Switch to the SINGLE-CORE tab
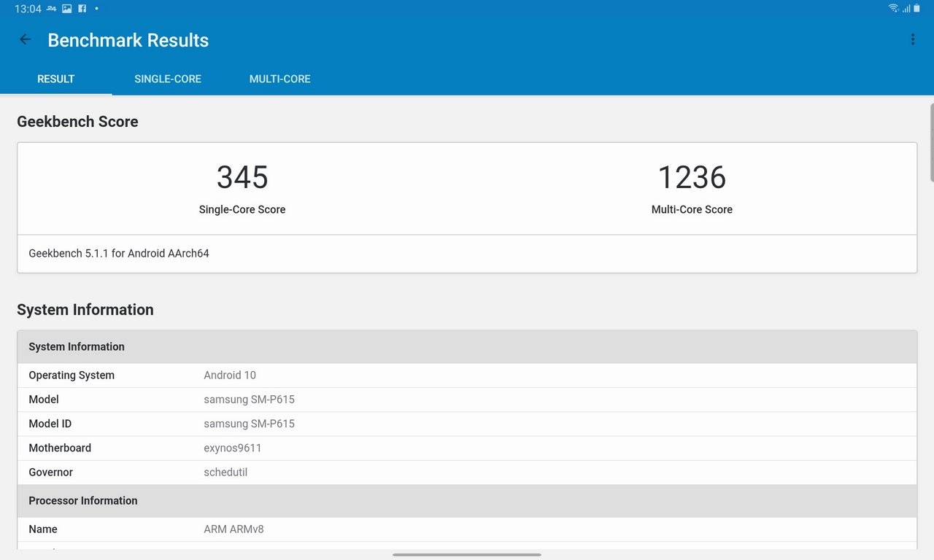 coord(168,79)
